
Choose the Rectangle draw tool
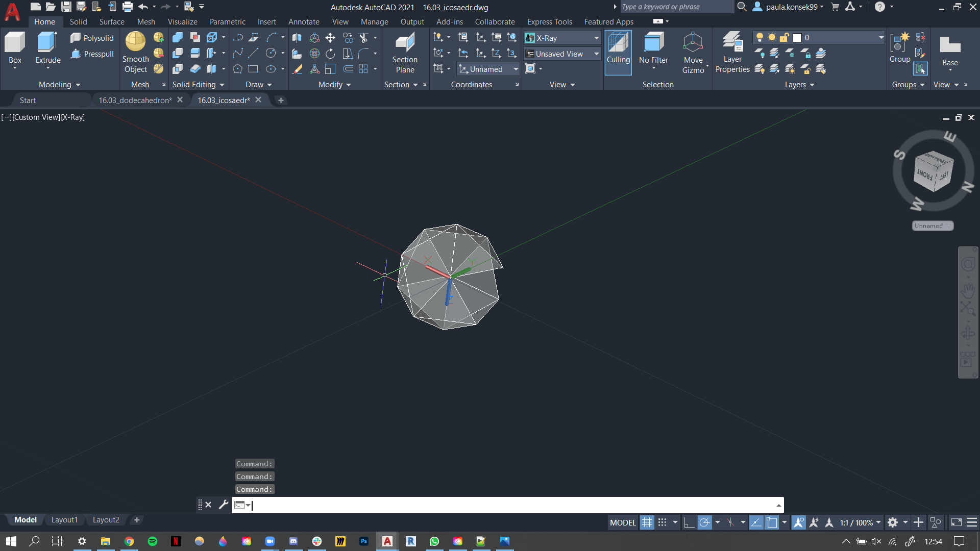tap(253, 69)
